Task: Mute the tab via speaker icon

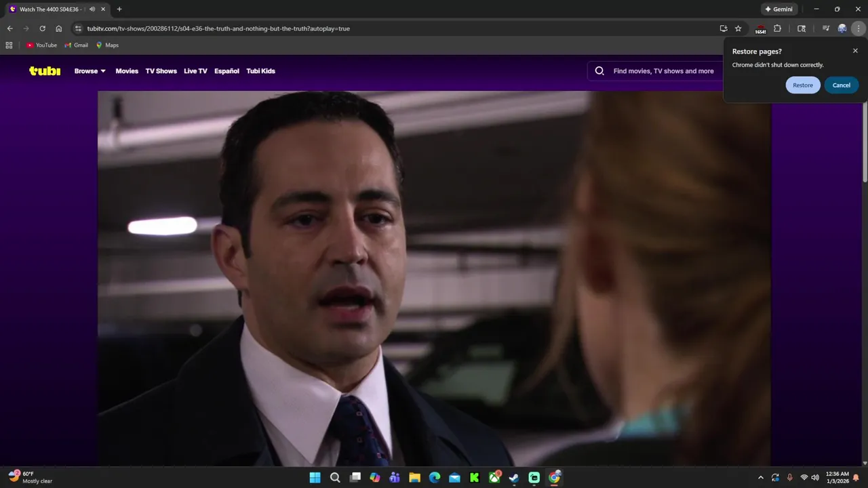Action: pos(92,9)
